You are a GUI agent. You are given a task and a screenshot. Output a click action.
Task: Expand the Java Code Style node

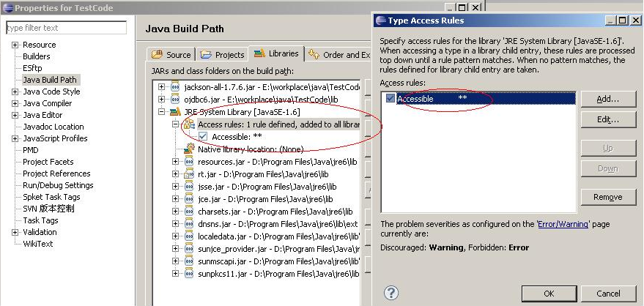(x=15, y=92)
